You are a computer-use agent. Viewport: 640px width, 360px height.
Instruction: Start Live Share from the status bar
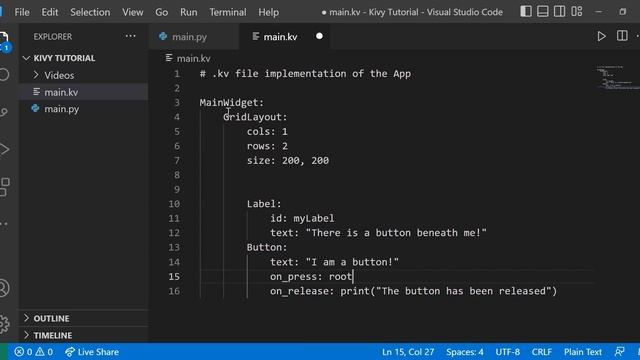[92, 352]
